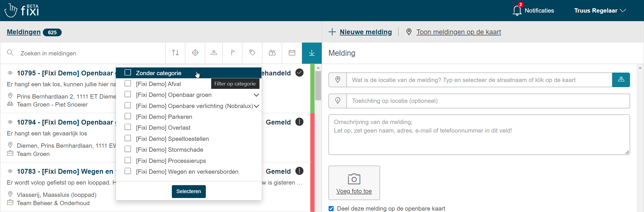Open the category tag filter icon
Image resolution: width=644 pixels, height=212 pixels.
[252, 53]
